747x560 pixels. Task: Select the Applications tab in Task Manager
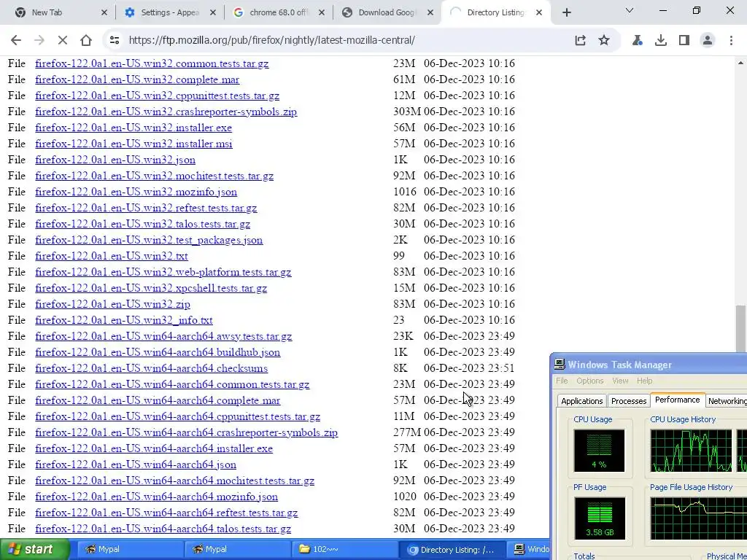coord(581,401)
